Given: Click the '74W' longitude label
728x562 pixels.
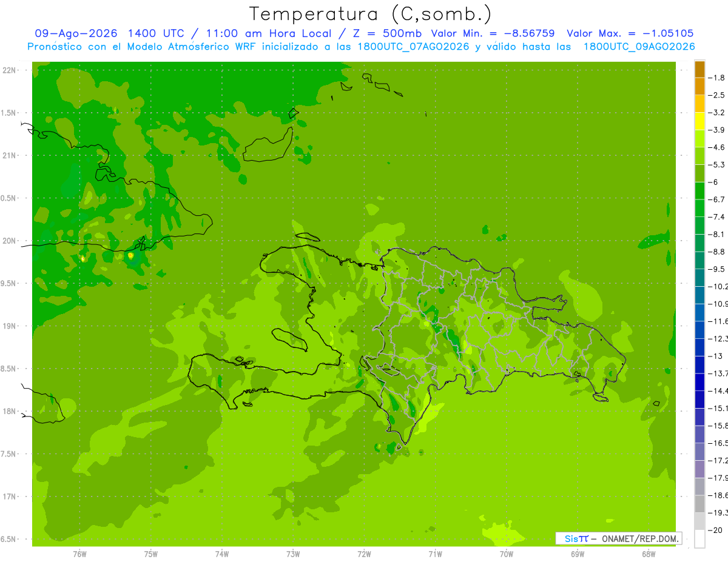Looking at the screenshot, I should 222,555.
